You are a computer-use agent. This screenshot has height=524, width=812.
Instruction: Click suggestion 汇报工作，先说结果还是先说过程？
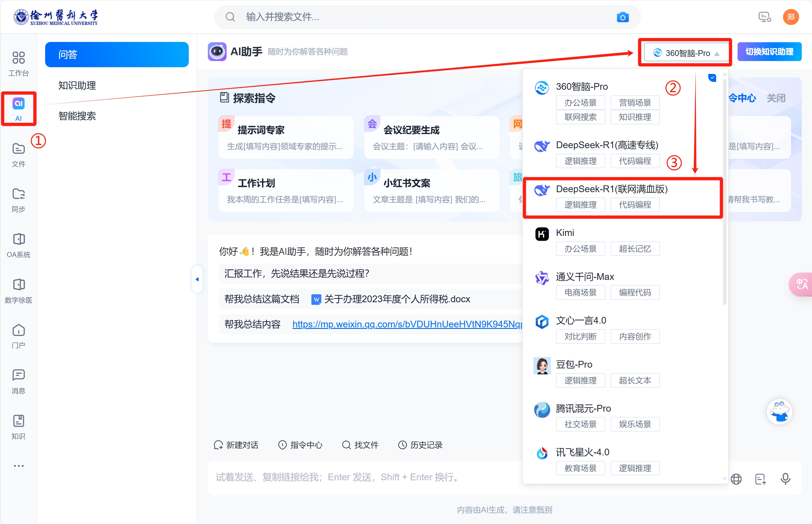pos(297,273)
